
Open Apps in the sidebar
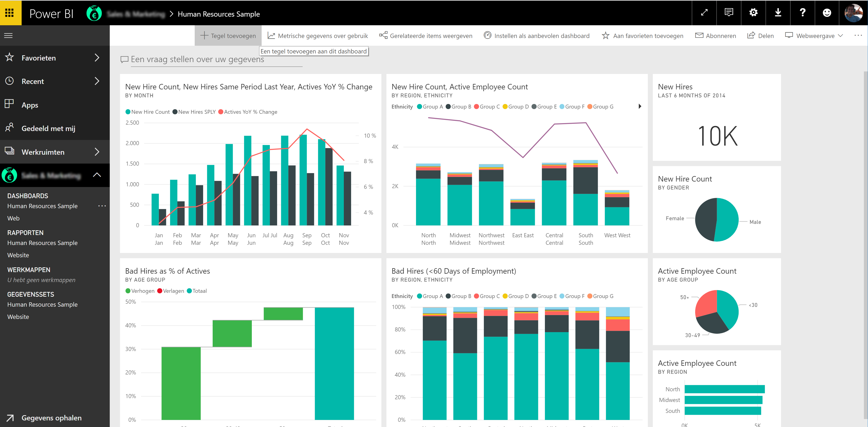coord(30,105)
